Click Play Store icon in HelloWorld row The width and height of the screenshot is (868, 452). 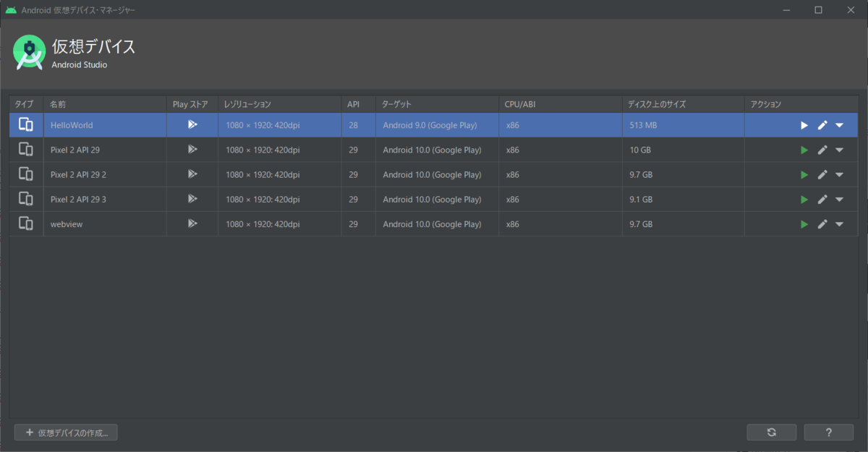192,124
